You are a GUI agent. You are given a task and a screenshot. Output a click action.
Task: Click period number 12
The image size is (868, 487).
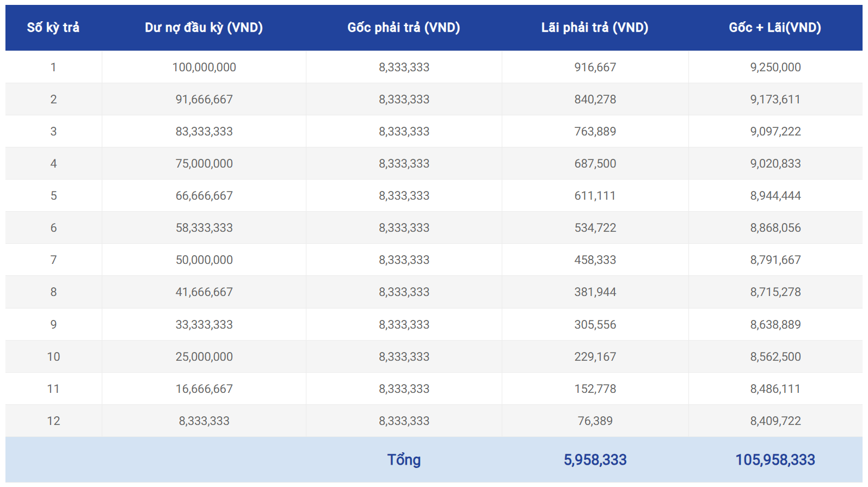[x=53, y=421]
